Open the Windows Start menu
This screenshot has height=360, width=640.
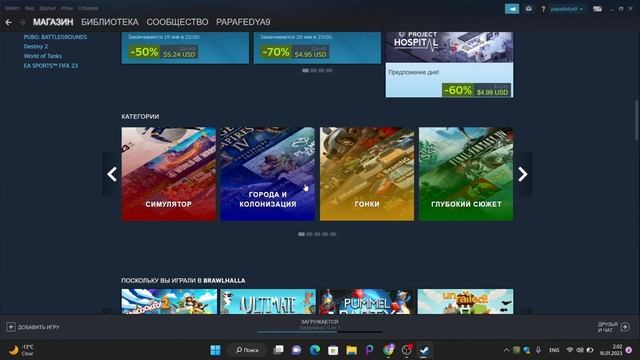pos(216,350)
